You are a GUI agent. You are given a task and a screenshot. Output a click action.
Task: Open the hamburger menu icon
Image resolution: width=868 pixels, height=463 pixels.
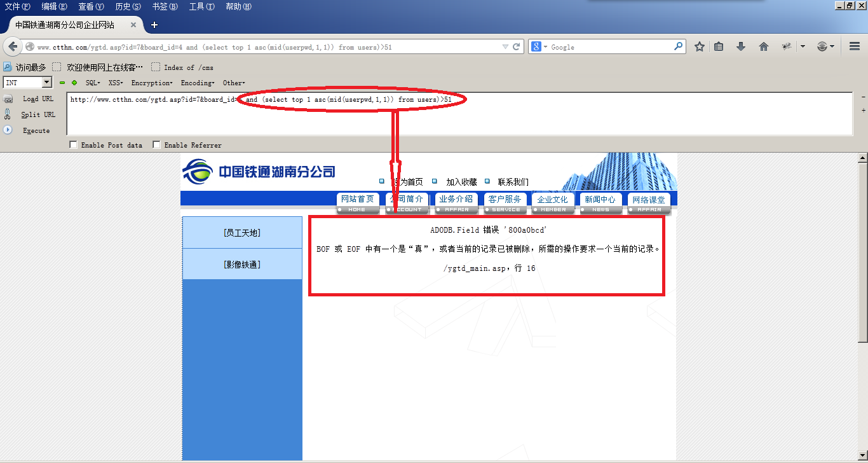(855, 46)
